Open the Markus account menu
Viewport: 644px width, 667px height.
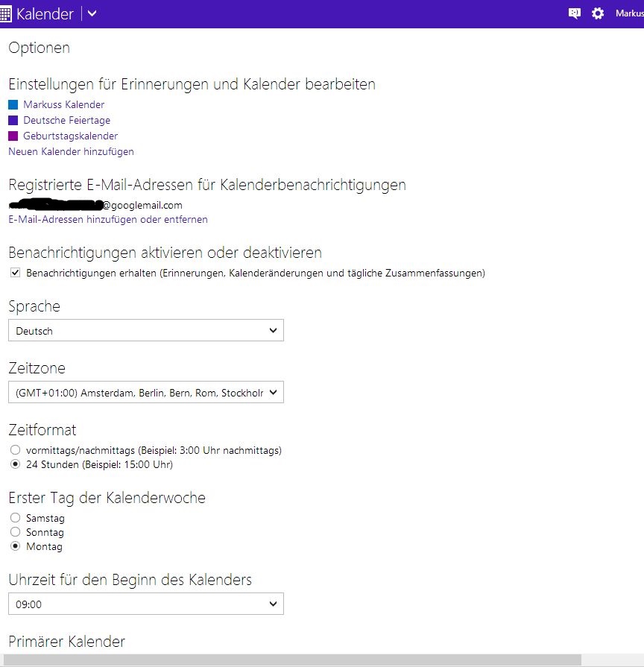point(629,13)
